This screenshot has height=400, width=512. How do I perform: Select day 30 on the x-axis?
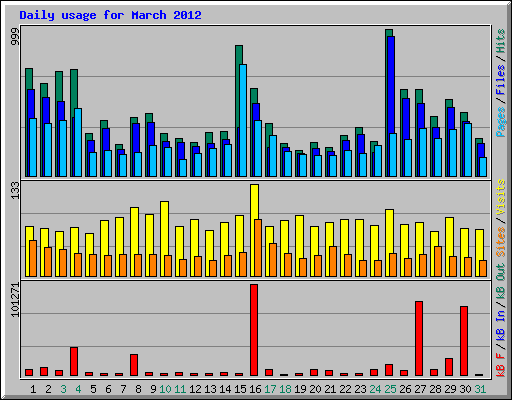click(x=465, y=389)
